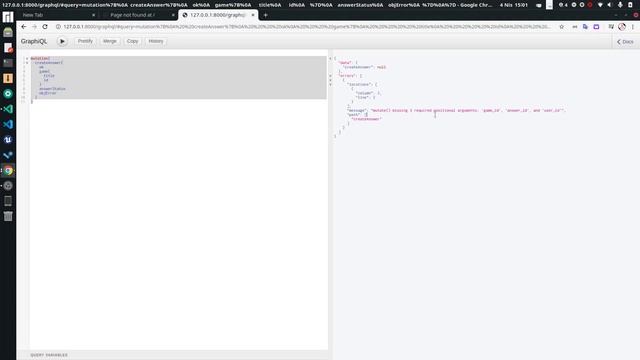The width and height of the screenshot is (640, 360).
Task: Open the History panel button
Action: click(156, 41)
